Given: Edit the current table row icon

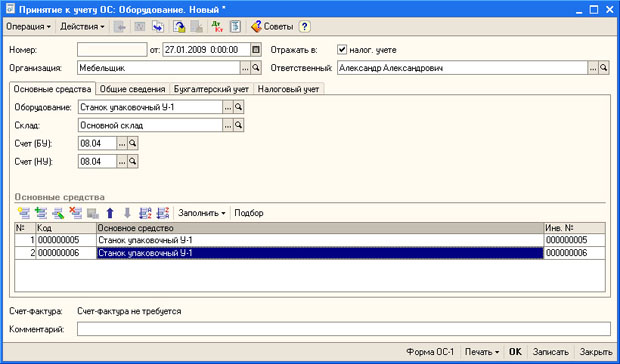Looking at the screenshot, I should pyautogui.click(x=58, y=213).
